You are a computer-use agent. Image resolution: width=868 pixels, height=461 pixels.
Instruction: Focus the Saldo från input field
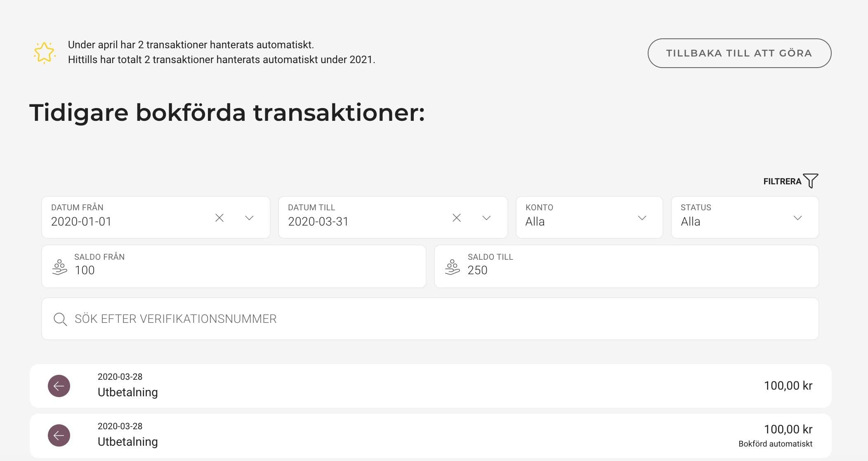pyautogui.click(x=234, y=266)
